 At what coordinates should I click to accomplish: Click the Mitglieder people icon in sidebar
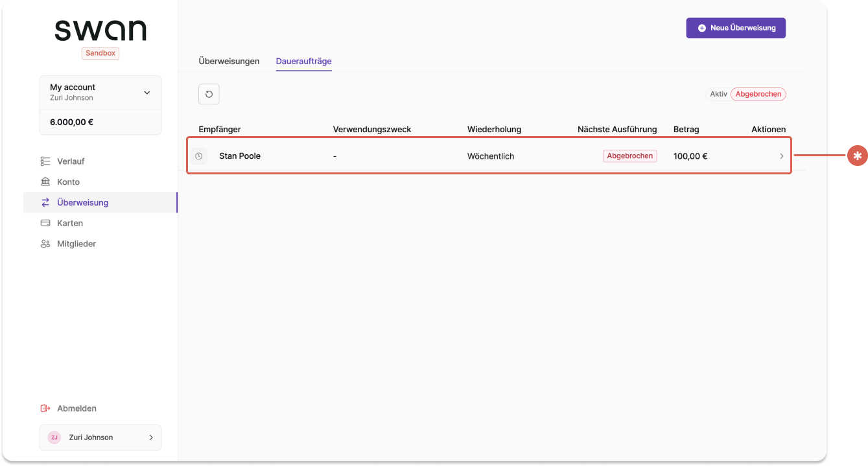coord(45,244)
